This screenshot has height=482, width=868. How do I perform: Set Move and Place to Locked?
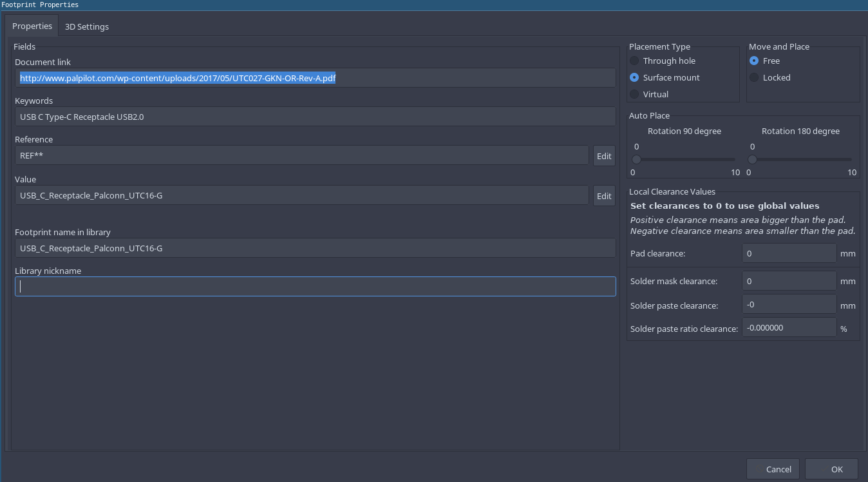(754, 77)
